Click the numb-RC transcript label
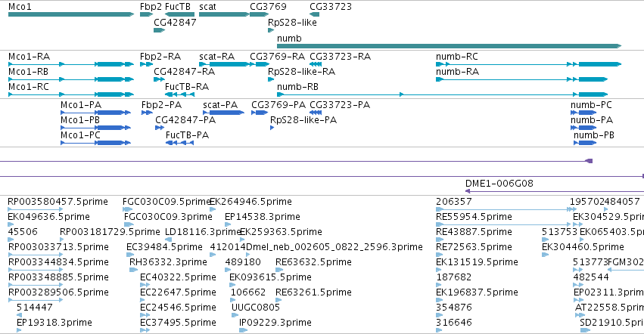 457,56
